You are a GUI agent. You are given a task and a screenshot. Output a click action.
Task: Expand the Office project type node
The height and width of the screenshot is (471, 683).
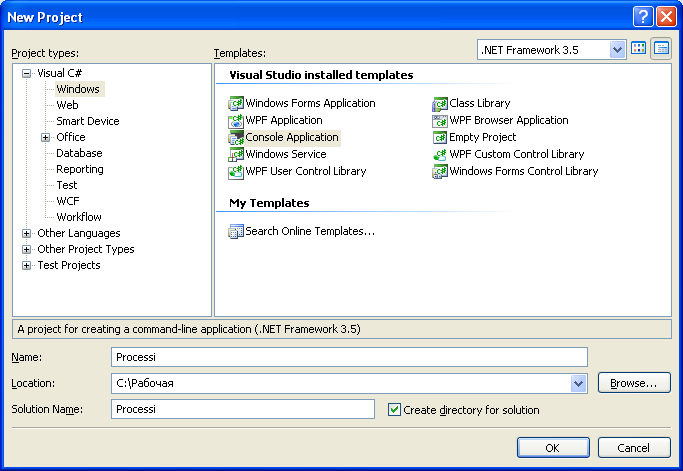click(x=45, y=138)
